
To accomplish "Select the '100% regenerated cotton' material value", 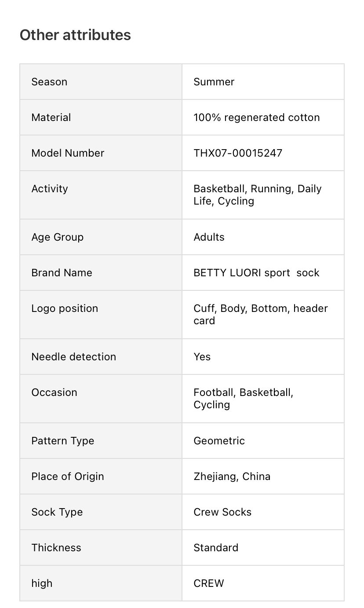I will click(257, 117).
